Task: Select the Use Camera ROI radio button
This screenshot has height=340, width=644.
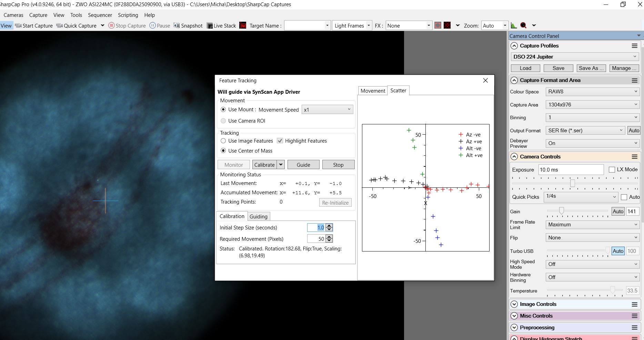Action: pyautogui.click(x=223, y=121)
